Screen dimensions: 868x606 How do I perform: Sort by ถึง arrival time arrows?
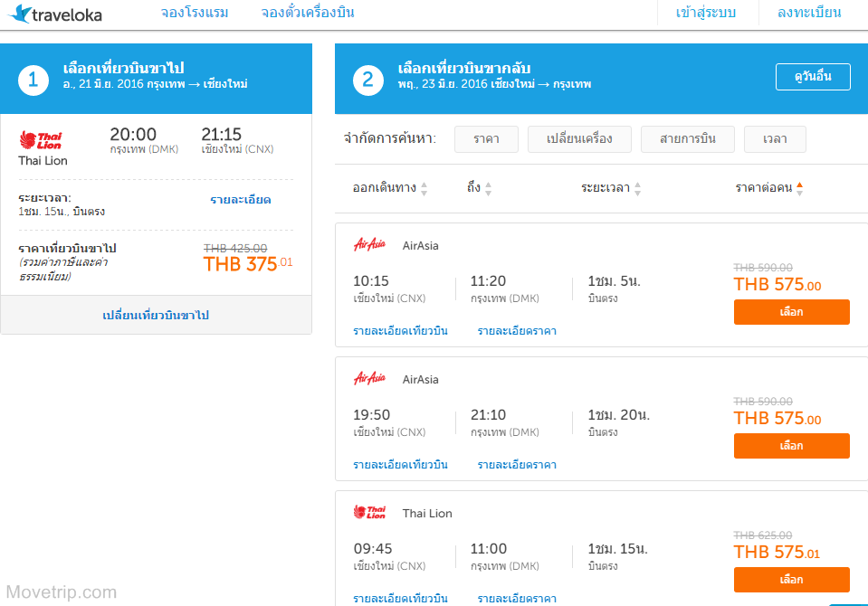point(488,188)
